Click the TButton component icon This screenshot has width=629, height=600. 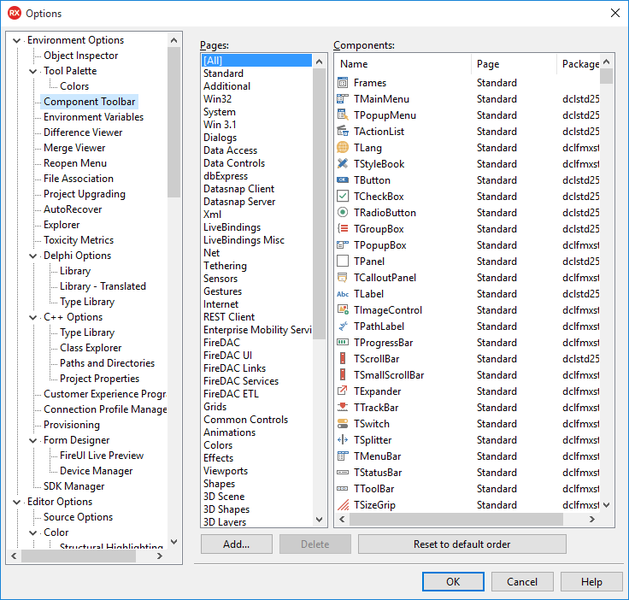click(x=343, y=180)
